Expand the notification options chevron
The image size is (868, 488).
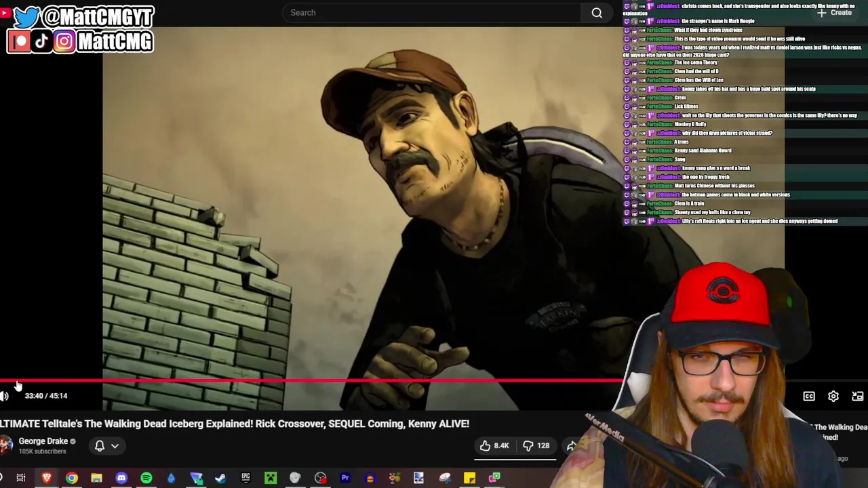click(x=115, y=446)
